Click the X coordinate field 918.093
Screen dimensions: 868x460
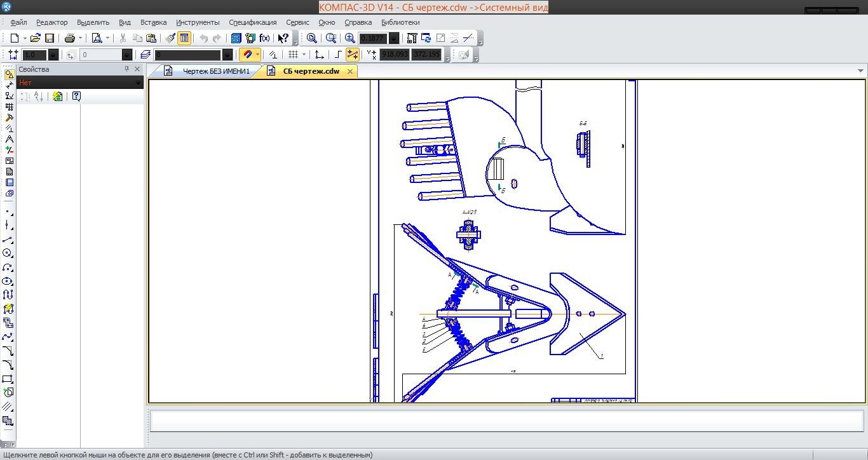(395, 55)
